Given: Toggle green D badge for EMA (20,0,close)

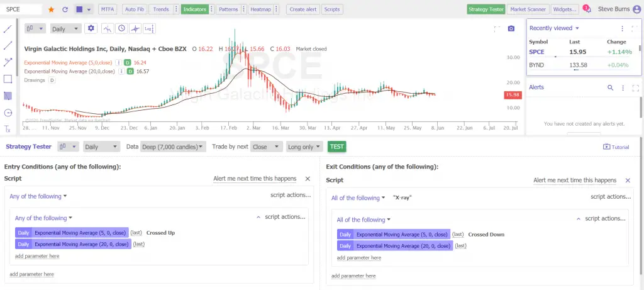Looking at the screenshot, I should pyautogui.click(x=130, y=71).
